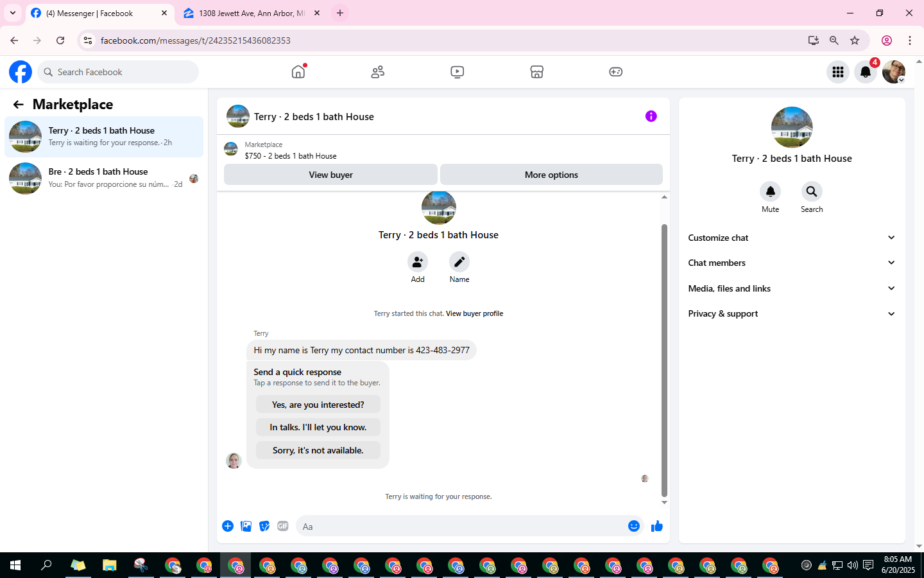Click the chat scrollbar thumb

(x=664, y=360)
